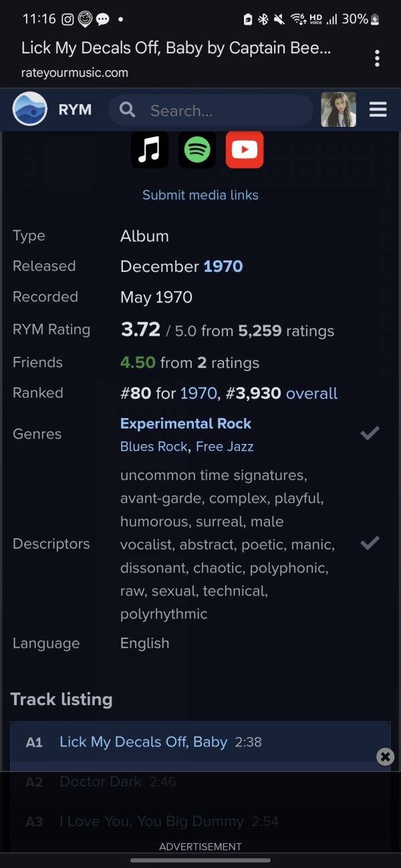Open the overall ranking link
Screen dimensions: 401x868
click(312, 393)
